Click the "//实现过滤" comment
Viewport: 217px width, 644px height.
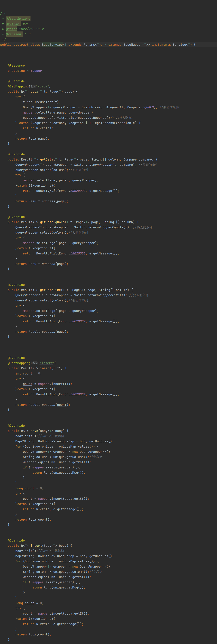pyautogui.click(x=124, y=118)
